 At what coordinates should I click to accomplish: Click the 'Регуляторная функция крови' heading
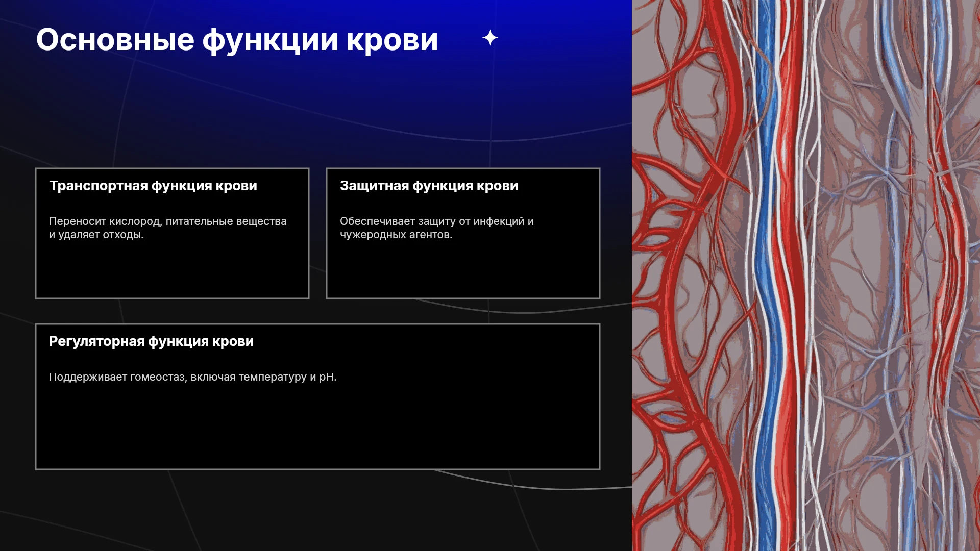(151, 341)
